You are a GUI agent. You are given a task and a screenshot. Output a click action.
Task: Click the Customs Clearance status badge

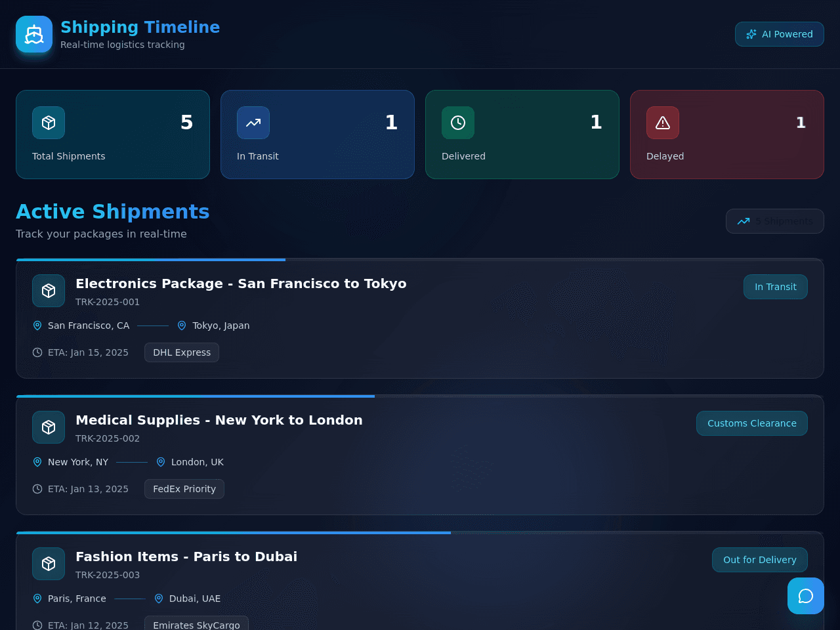(x=752, y=423)
